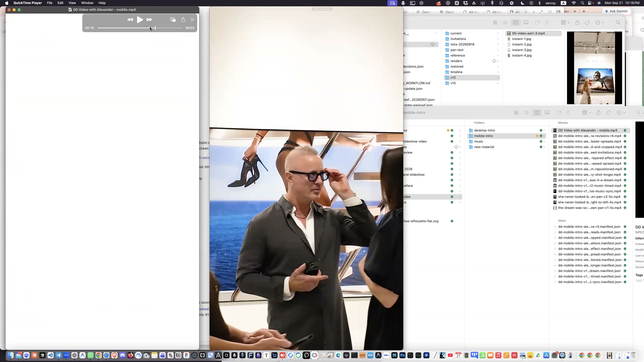Viewport: 644px width, 362px height.
Task: Open the File menu
Action: tap(50, 3)
